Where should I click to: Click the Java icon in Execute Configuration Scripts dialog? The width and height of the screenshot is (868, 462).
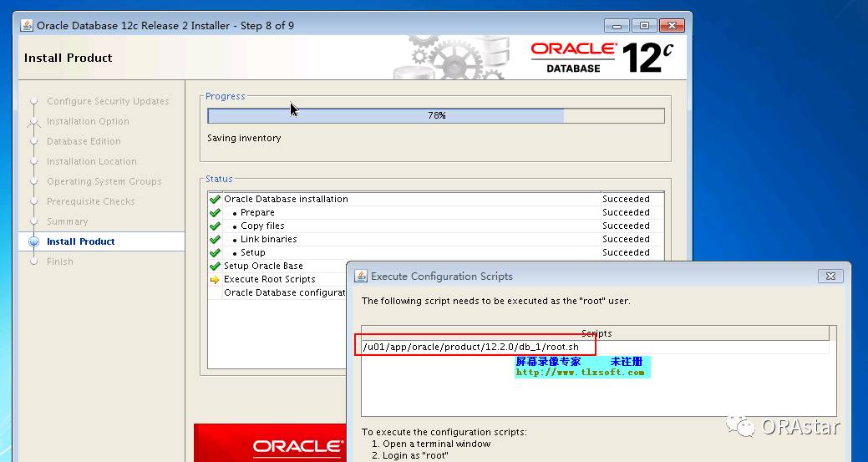pos(361,276)
